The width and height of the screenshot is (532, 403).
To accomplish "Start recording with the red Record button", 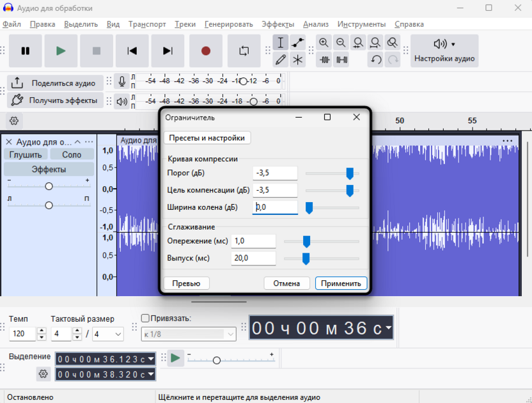I will (x=205, y=51).
